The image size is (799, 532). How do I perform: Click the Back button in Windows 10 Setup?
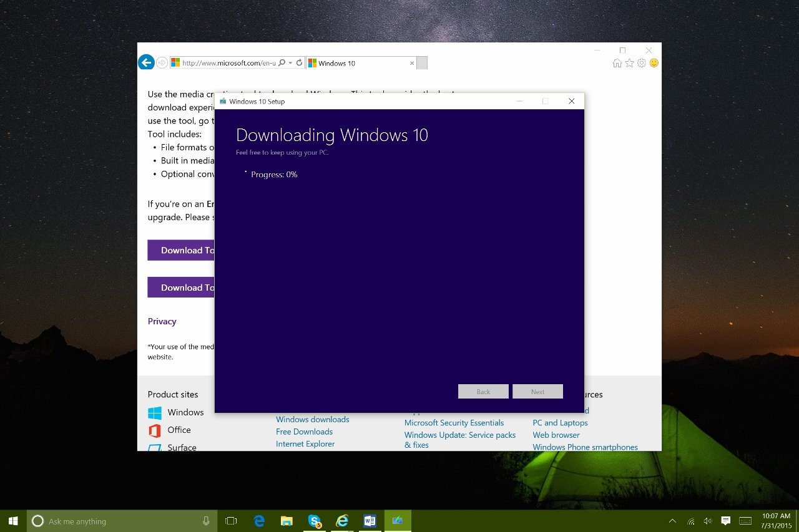(483, 392)
